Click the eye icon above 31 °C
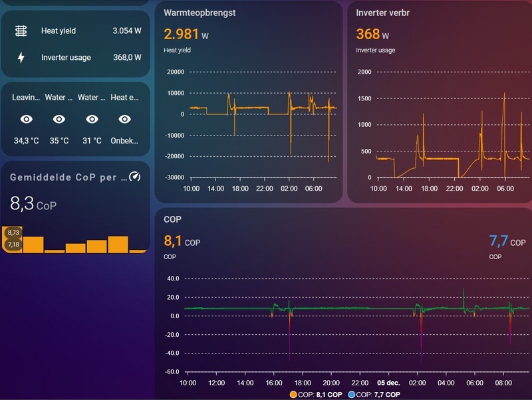 pyautogui.click(x=92, y=119)
